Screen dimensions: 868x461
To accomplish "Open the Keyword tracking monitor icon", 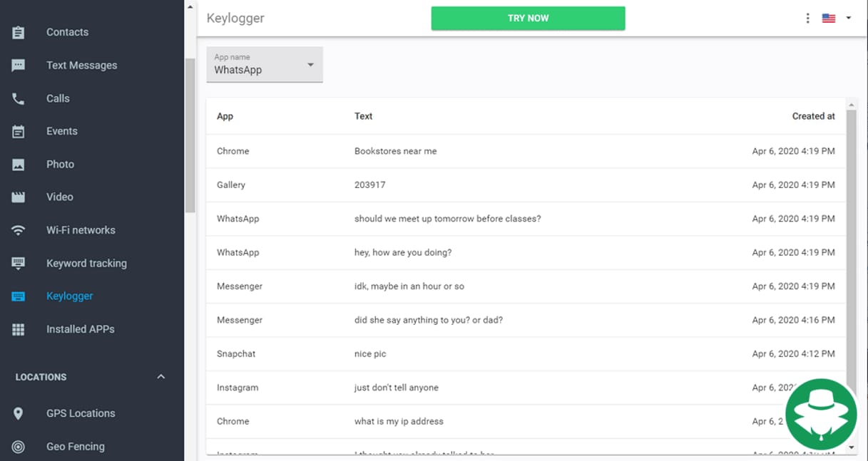I will click(19, 262).
